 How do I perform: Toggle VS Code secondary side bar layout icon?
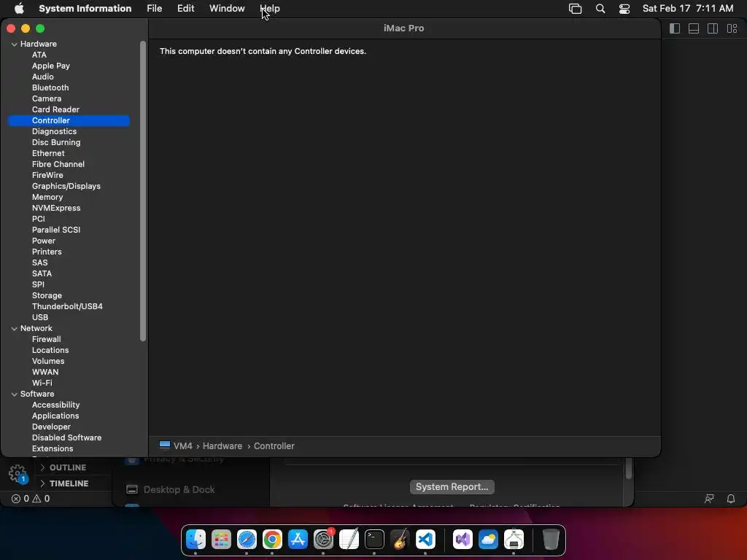click(713, 28)
